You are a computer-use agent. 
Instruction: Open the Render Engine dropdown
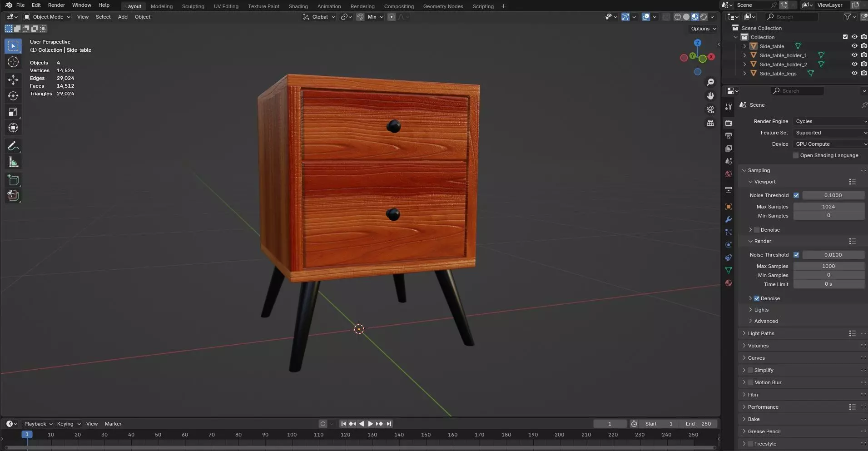[x=830, y=121]
